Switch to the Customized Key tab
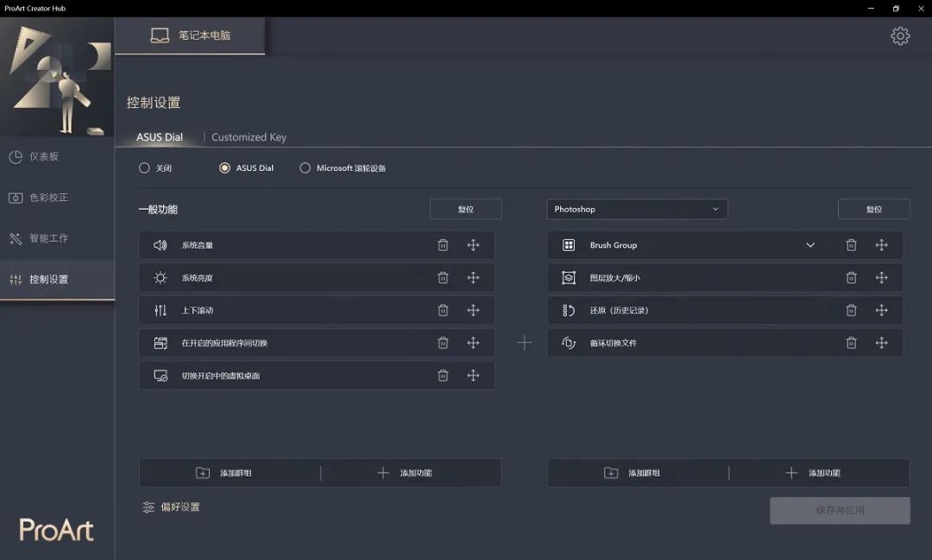 249,137
